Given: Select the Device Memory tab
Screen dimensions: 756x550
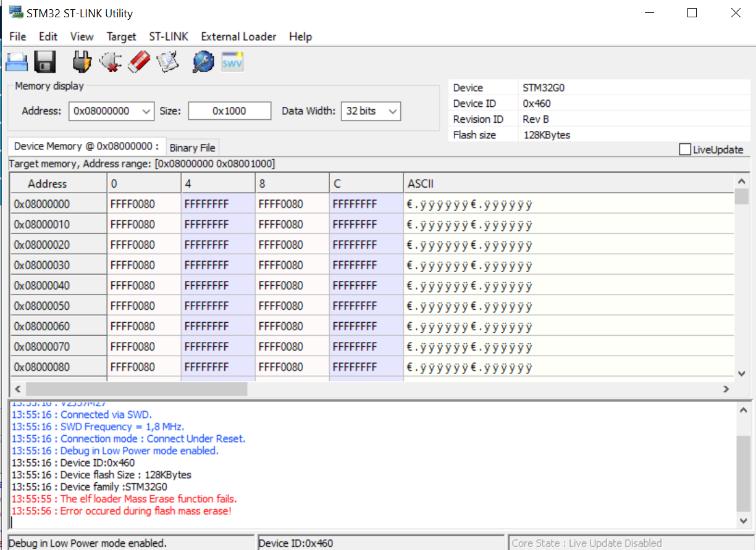Looking at the screenshot, I should [86, 146].
